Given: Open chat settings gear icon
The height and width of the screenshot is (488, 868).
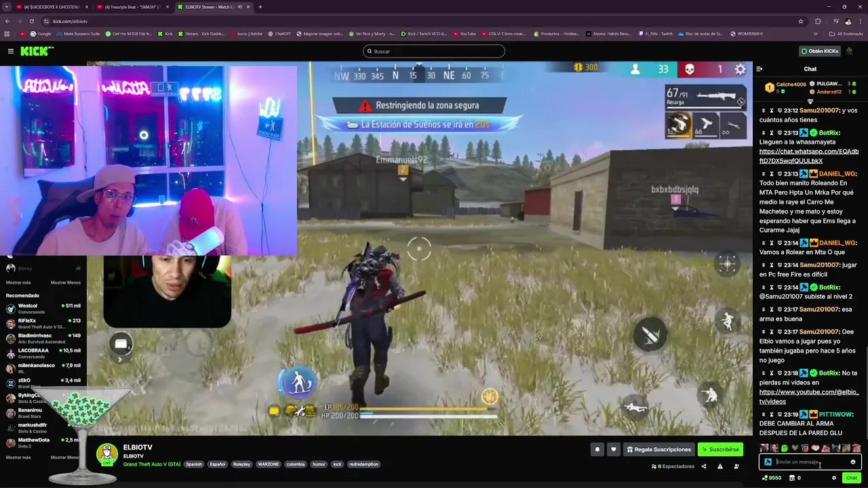Looking at the screenshot, I should [834, 478].
